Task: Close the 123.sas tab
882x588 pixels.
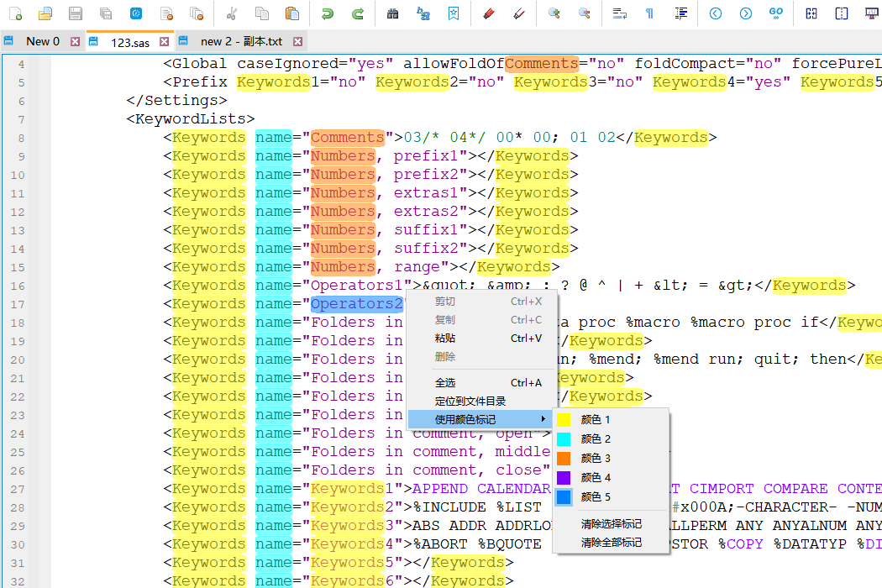Action: pos(164,42)
